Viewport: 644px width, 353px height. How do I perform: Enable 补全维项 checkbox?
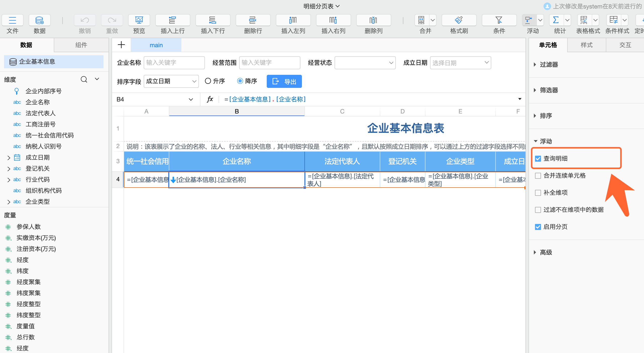[x=538, y=193]
